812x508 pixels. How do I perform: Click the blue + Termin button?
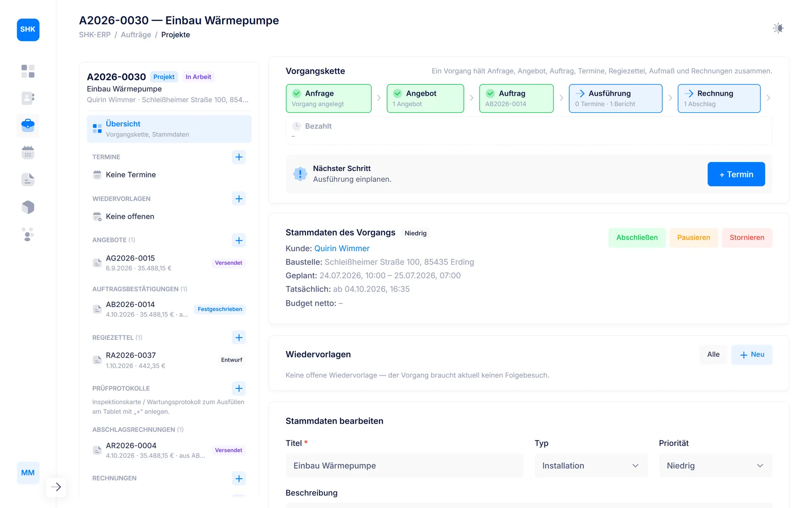click(x=736, y=174)
